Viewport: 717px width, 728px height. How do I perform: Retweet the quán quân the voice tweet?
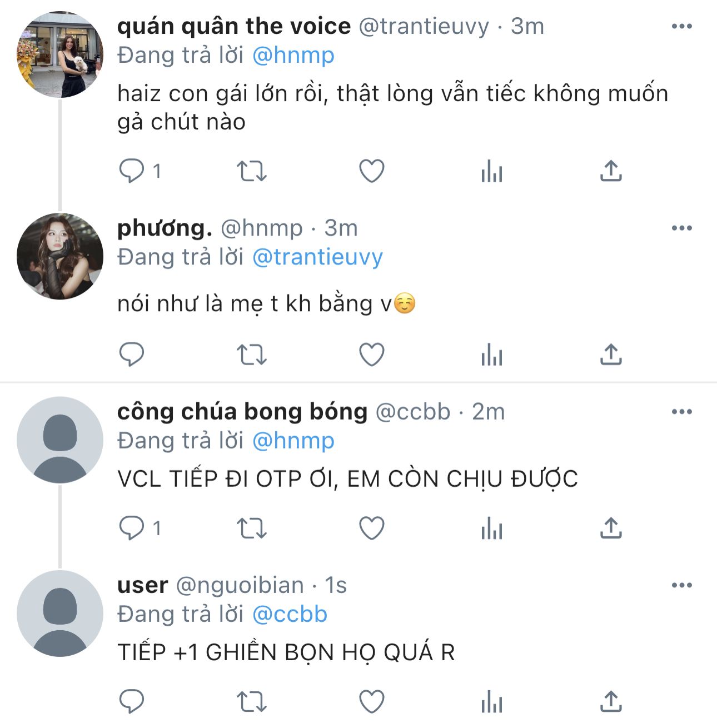click(x=252, y=171)
